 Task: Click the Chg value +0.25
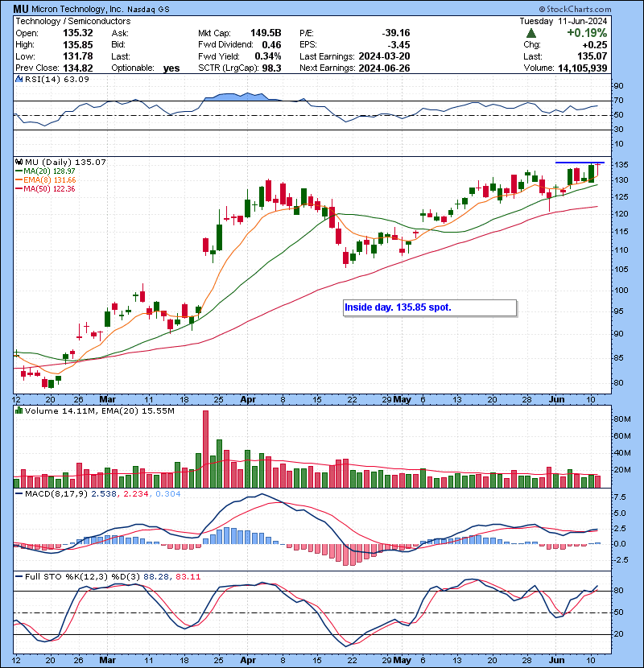coord(595,45)
